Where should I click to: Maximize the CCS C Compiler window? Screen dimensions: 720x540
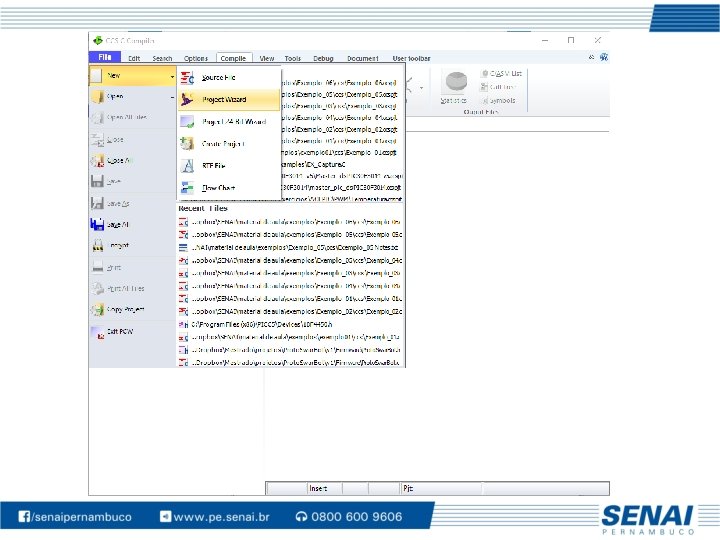click(571, 40)
